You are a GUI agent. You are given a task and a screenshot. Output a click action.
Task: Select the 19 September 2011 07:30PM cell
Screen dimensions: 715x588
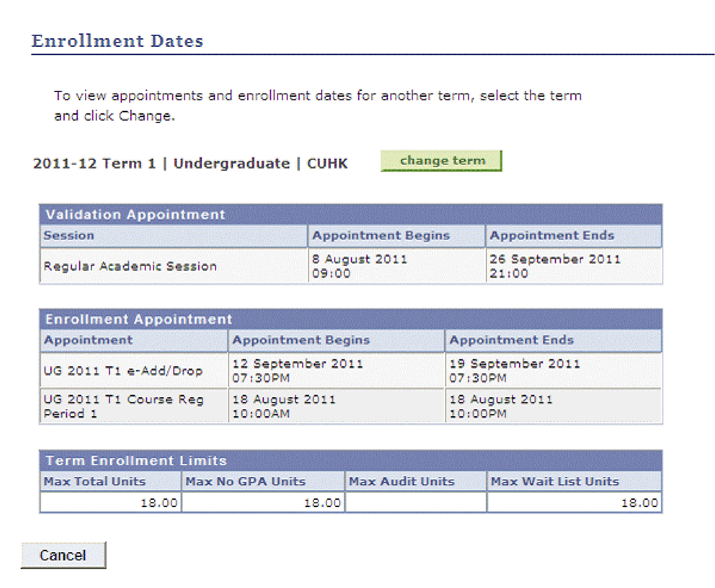pyautogui.click(x=515, y=371)
